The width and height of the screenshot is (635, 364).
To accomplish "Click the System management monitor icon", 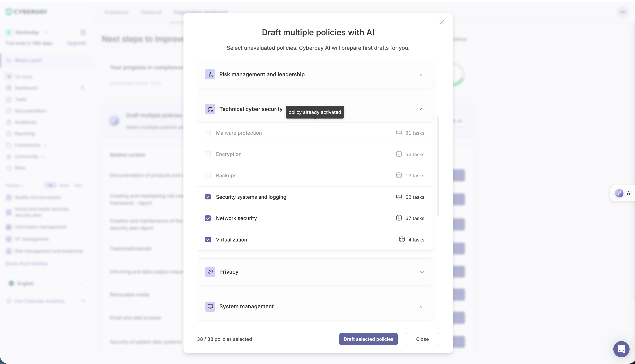I will point(210,306).
